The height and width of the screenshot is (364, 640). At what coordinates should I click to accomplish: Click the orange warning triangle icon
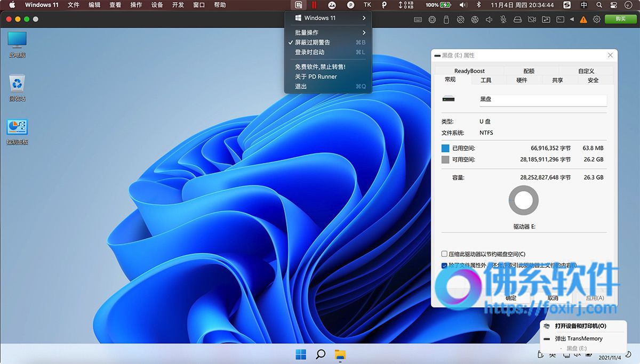(583, 19)
